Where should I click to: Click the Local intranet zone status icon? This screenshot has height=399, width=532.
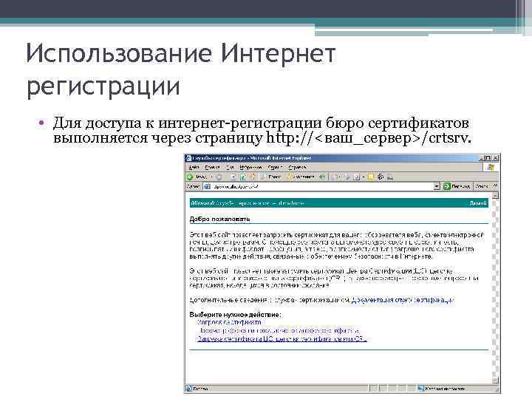420,389
